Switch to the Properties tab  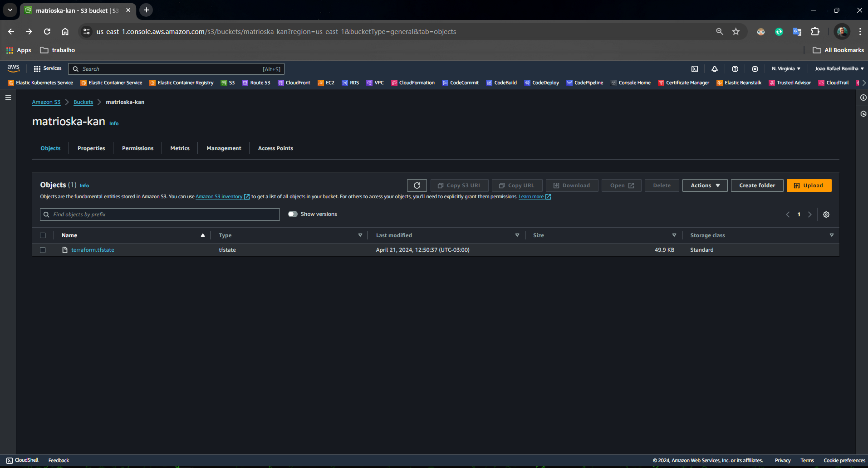(91, 148)
